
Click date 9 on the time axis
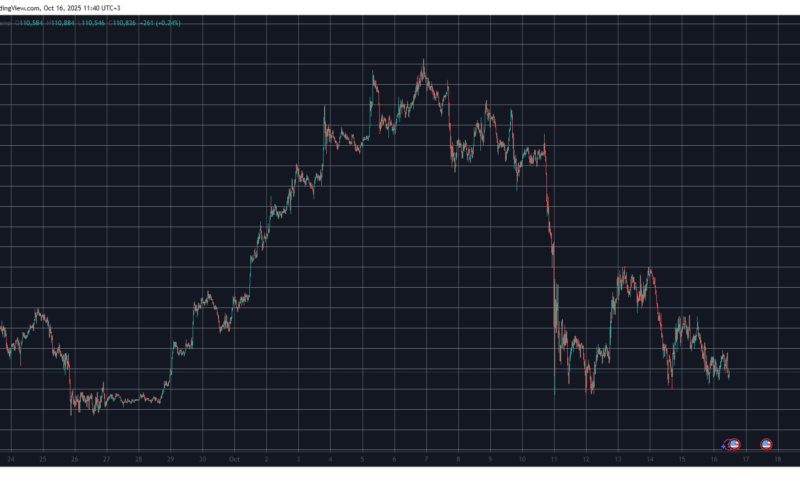point(489,459)
